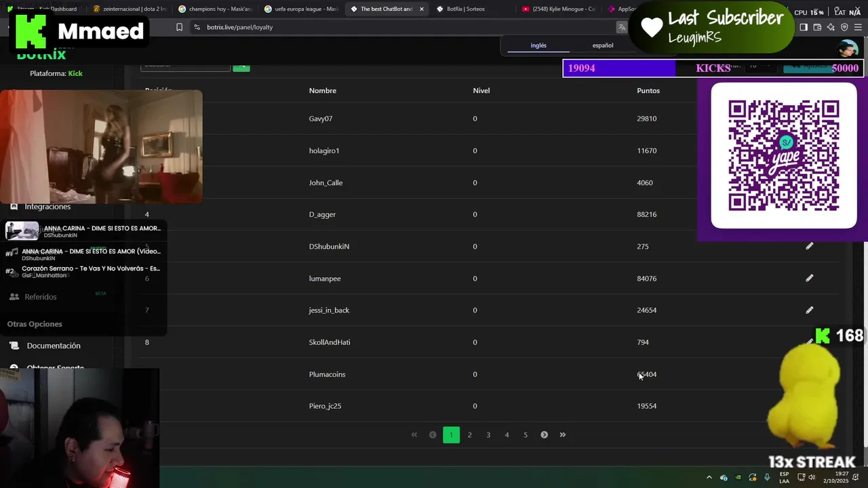Image resolution: width=868 pixels, height=488 pixels.
Task: Open the site information icon before the URL
Action: click(197, 27)
